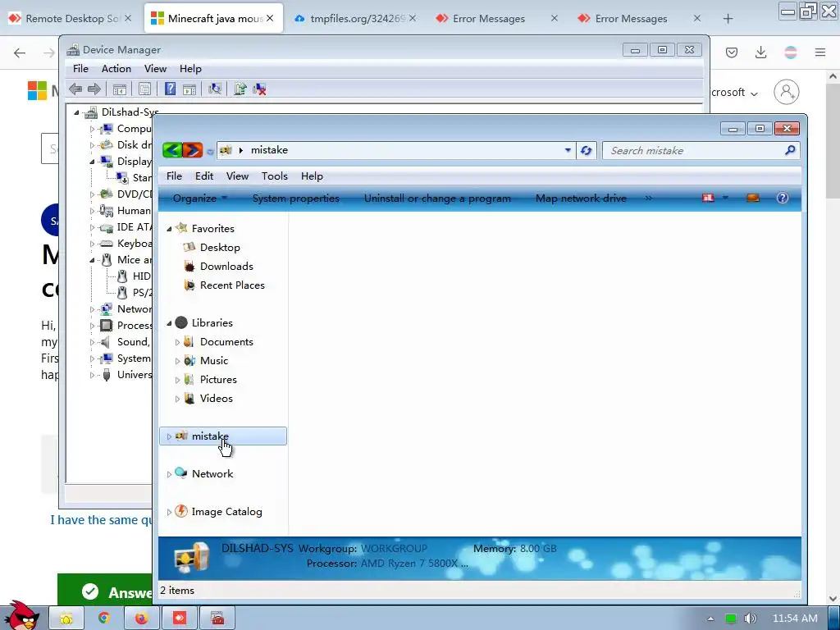Image resolution: width=840 pixels, height=630 pixels.
Task: Click the Explorer orange forward arrow
Action: [x=192, y=150]
